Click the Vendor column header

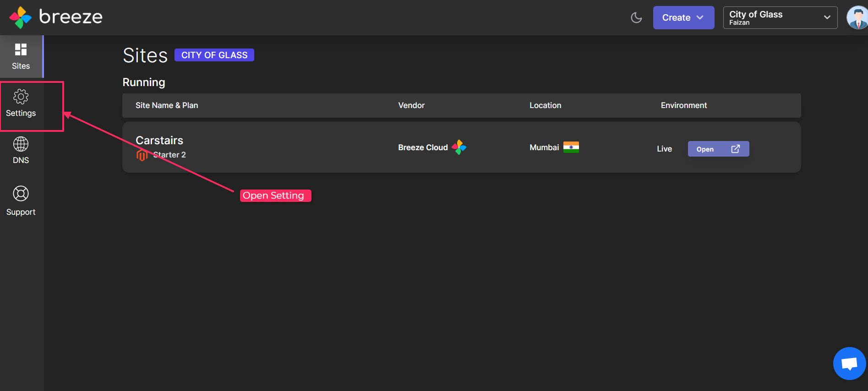(411, 105)
